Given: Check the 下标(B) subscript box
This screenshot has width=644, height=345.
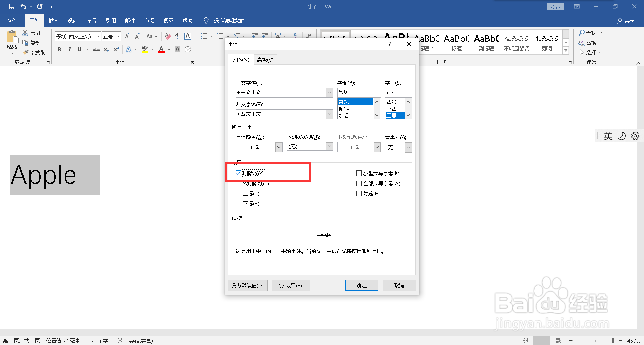Looking at the screenshot, I should 238,203.
